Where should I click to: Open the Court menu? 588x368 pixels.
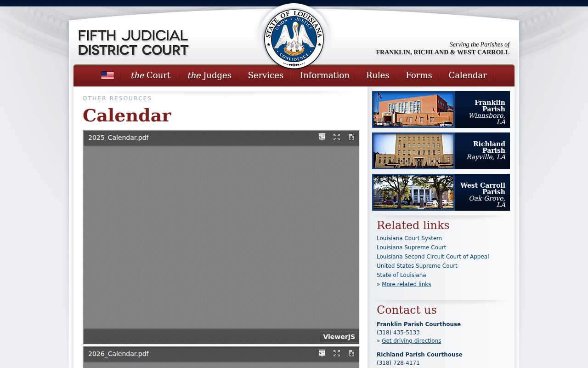151,75
